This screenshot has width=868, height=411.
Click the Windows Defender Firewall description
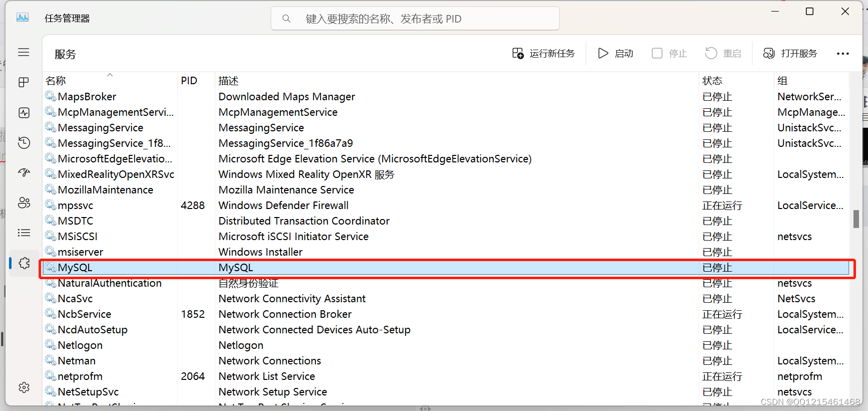click(x=283, y=205)
